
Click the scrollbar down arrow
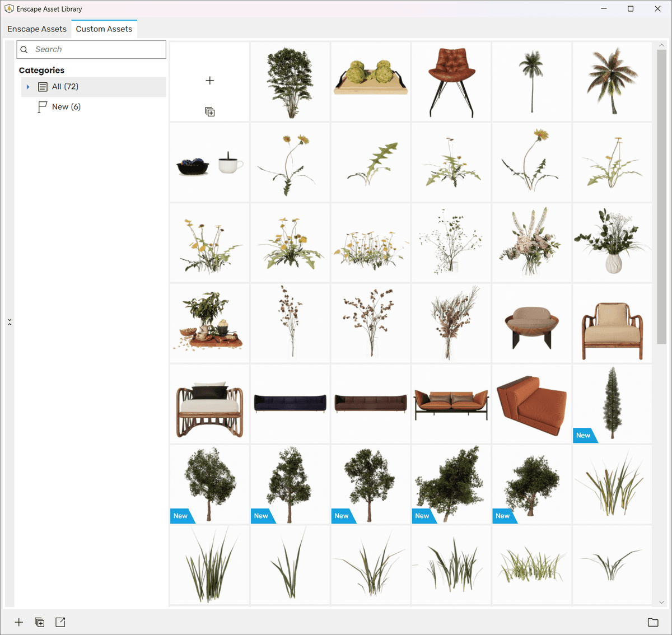click(x=661, y=603)
